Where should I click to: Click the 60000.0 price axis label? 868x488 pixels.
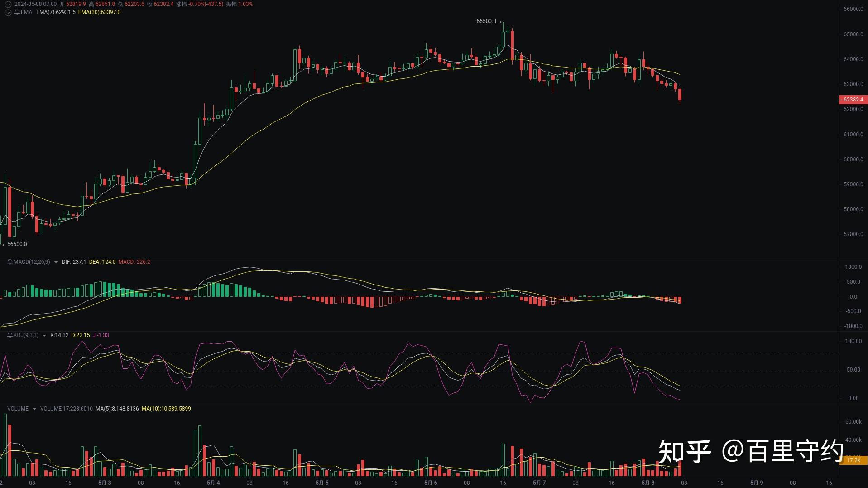[854, 159]
